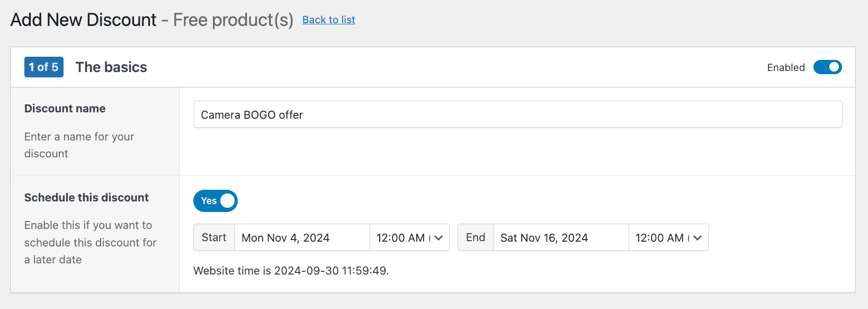Open the Back to list link
Image resolution: width=868 pixels, height=309 pixels.
point(328,20)
